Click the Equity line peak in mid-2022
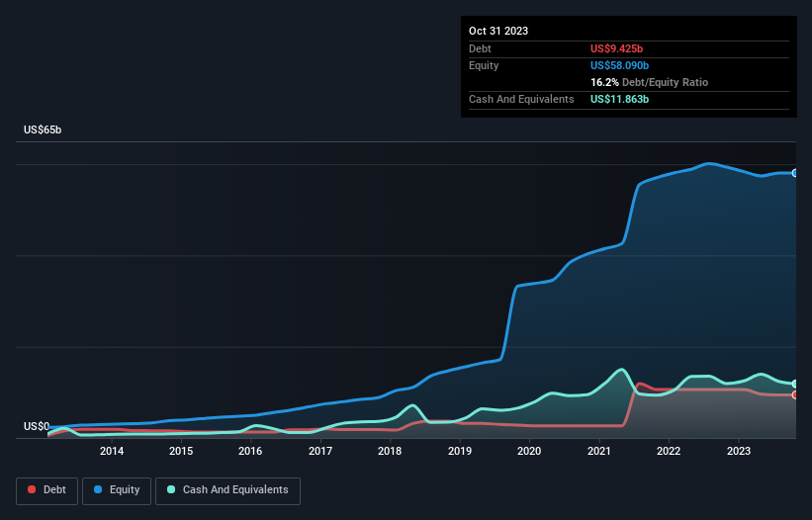Image resolution: width=812 pixels, height=520 pixels. (x=709, y=163)
